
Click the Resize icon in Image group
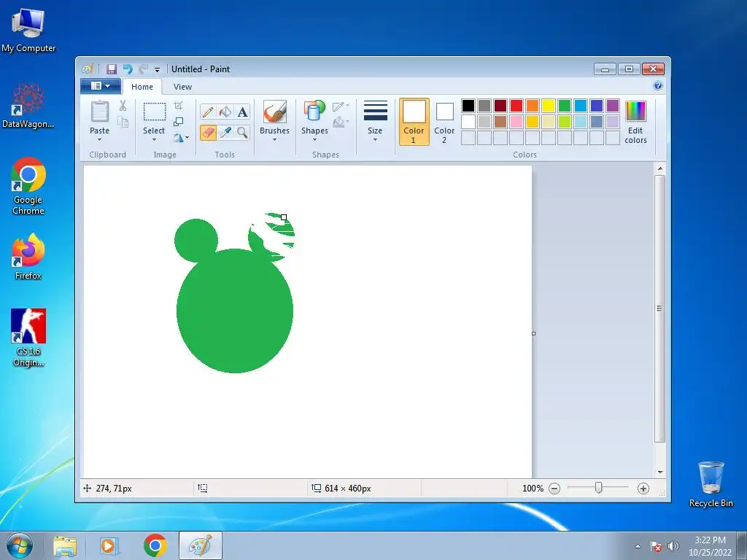(x=178, y=122)
